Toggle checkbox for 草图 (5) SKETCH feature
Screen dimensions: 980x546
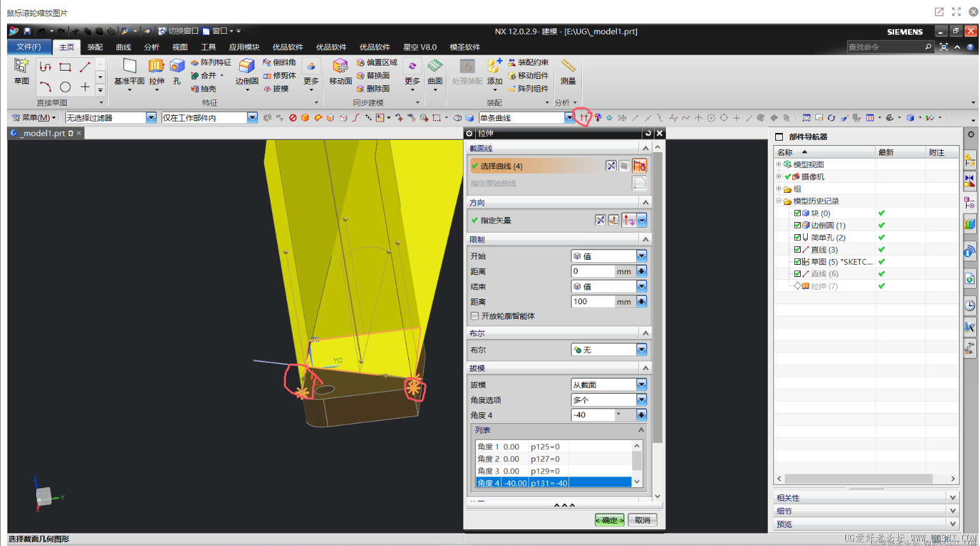pos(797,262)
